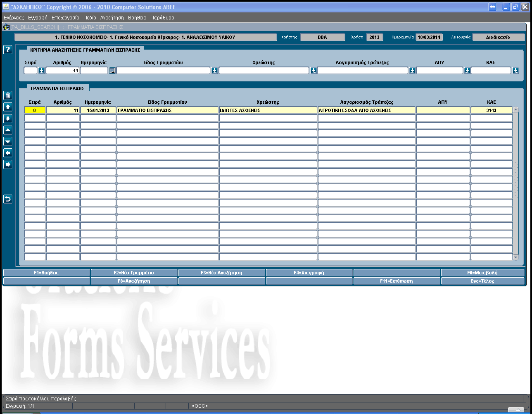This screenshot has width=532, height=414.
Task: Expand the Χρεώστης list of values
Action: coord(313,71)
